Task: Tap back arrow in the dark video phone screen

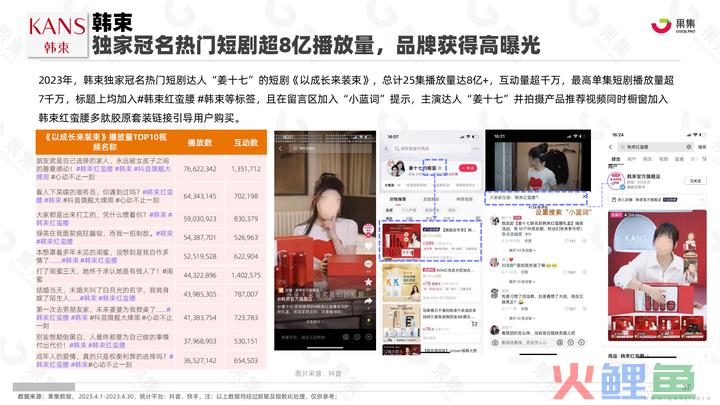Action: coord(281,149)
